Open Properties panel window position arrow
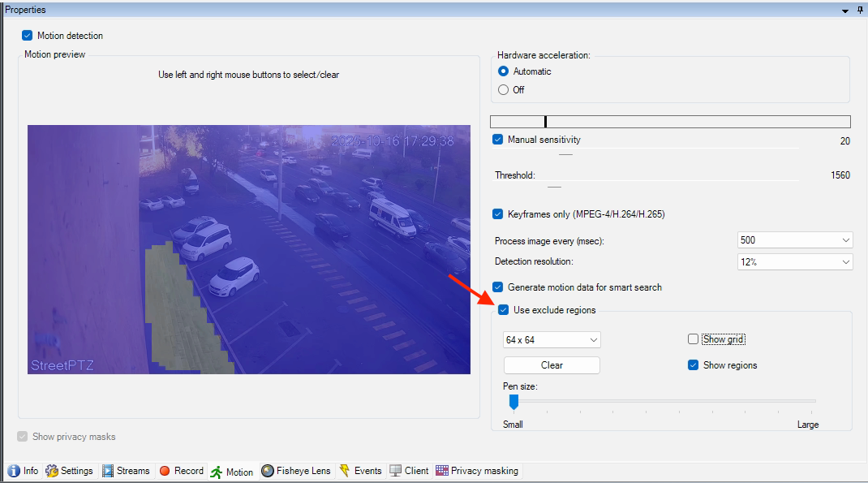Image resolution: width=868 pixels, height=483 pixels. tap(845, 11)
